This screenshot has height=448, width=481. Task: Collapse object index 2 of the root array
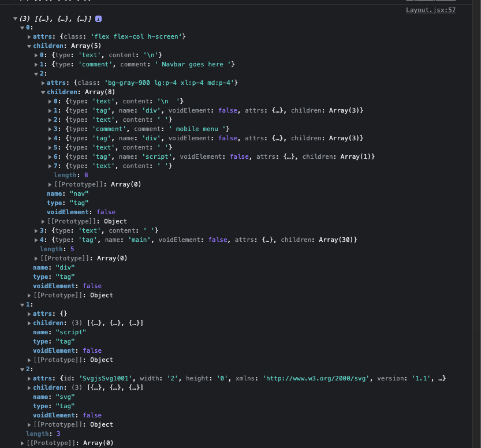pos(22,369)
